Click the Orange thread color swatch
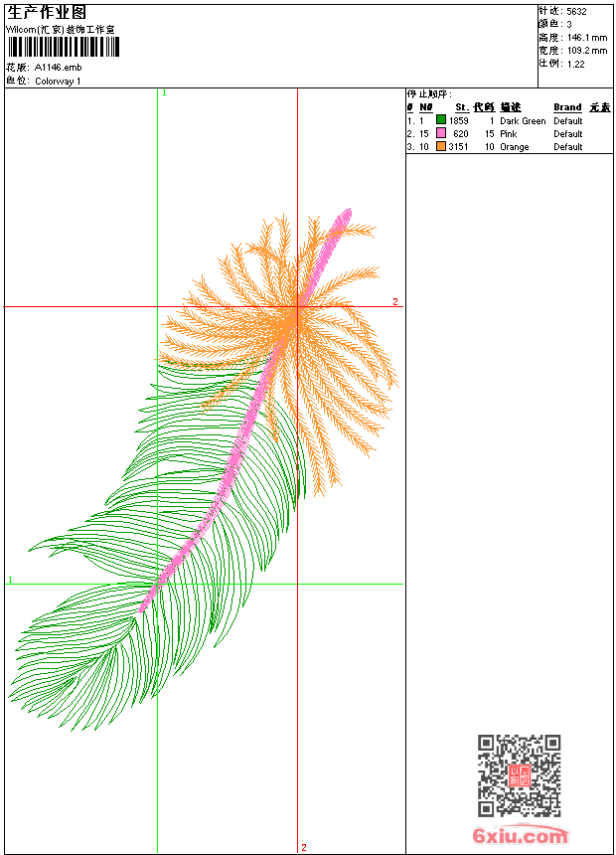 point(440,146)
